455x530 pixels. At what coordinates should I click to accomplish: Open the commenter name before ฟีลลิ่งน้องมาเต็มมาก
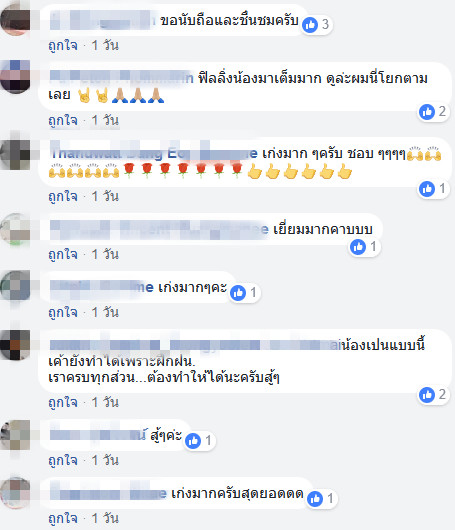tap(121, 78)
